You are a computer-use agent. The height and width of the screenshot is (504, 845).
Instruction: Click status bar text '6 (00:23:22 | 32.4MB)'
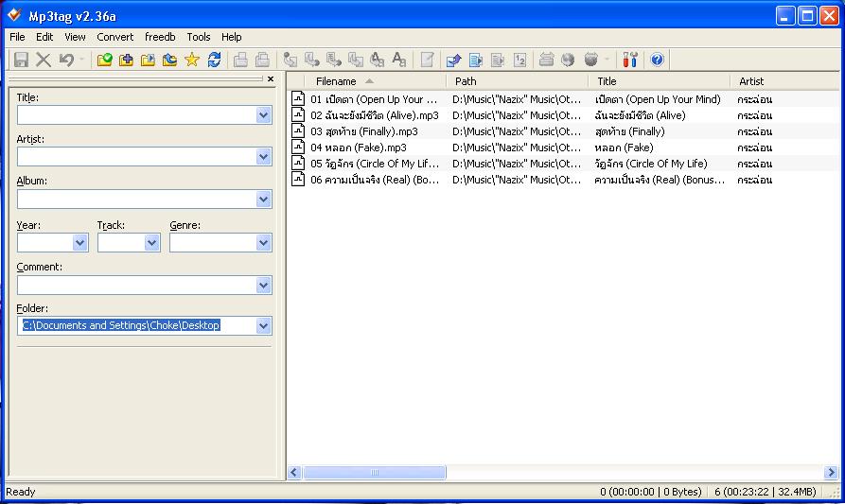point(766,492)
